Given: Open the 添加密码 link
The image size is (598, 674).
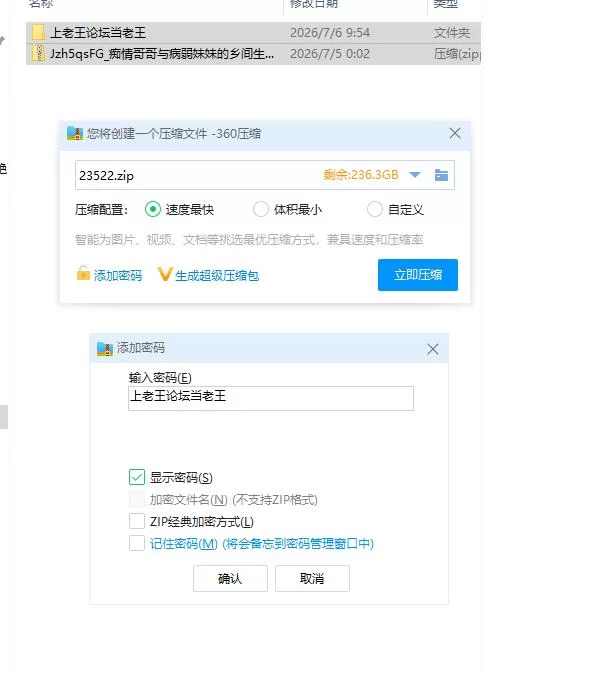Looking at the screenshot, I should click(x=118, y=275).
